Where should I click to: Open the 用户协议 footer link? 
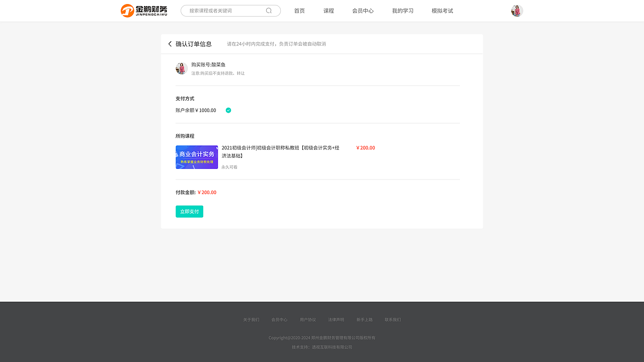pos(307,319)
